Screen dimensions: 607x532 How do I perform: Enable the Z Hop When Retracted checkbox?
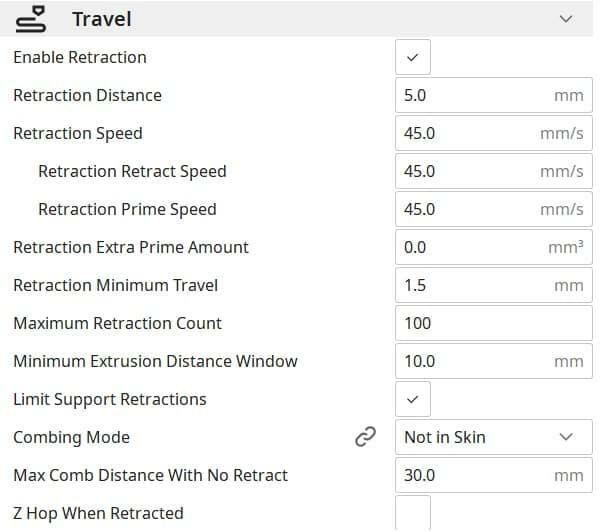click(413, 512)
